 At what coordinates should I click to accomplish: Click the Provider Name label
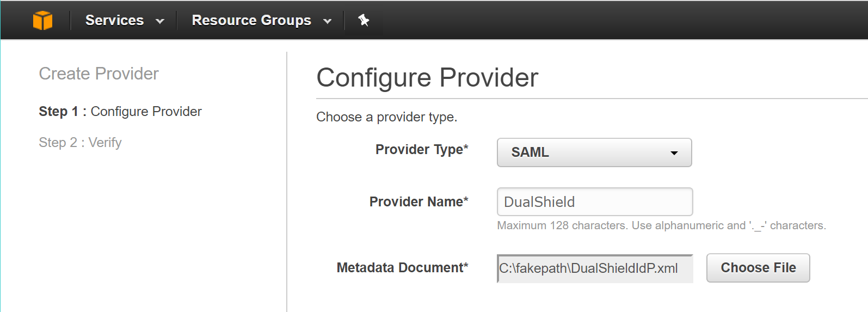[418, 202]
